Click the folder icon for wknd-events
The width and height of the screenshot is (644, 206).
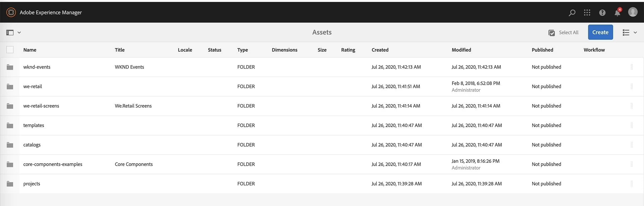tap(10, 67)
